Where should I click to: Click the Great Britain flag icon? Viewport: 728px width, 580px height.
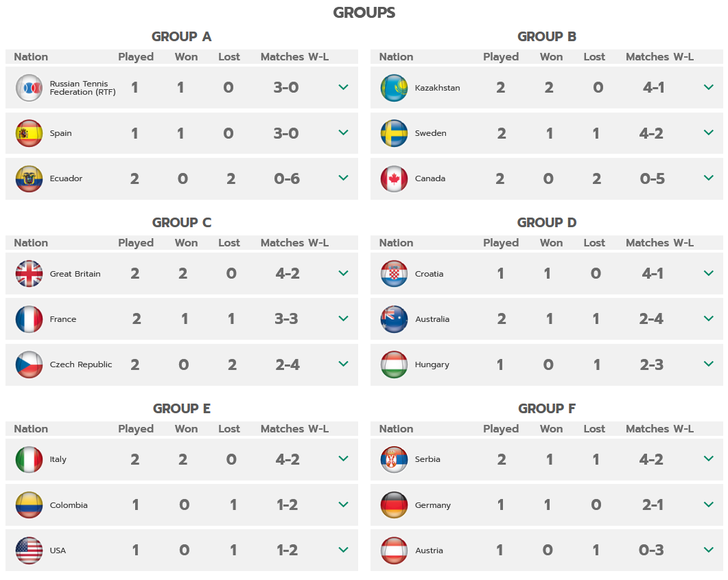pos(30,273)
